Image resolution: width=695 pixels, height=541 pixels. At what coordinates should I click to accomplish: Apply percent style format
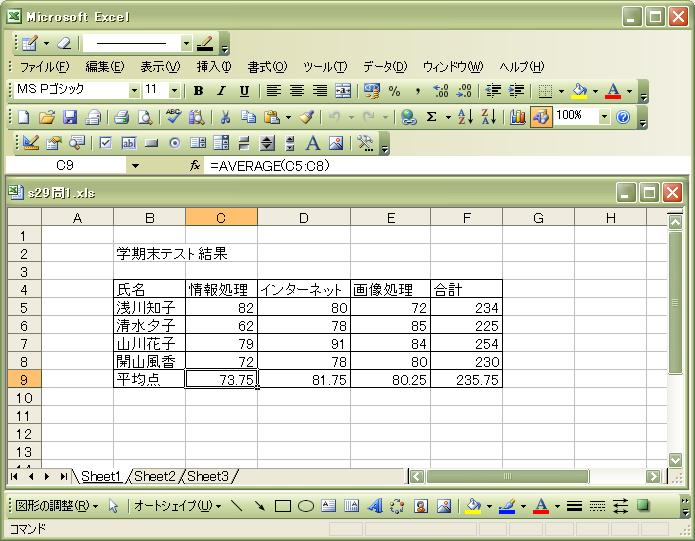(394, 91)
